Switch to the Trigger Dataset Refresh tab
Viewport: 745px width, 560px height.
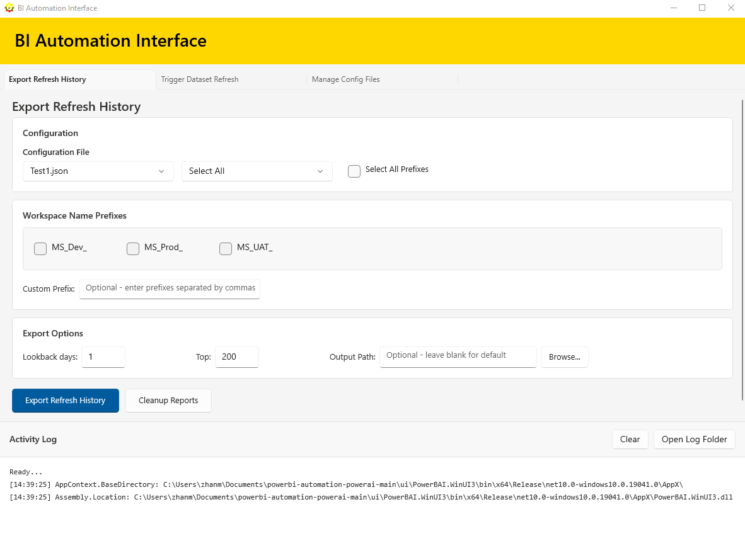click(x=199, y=79)
